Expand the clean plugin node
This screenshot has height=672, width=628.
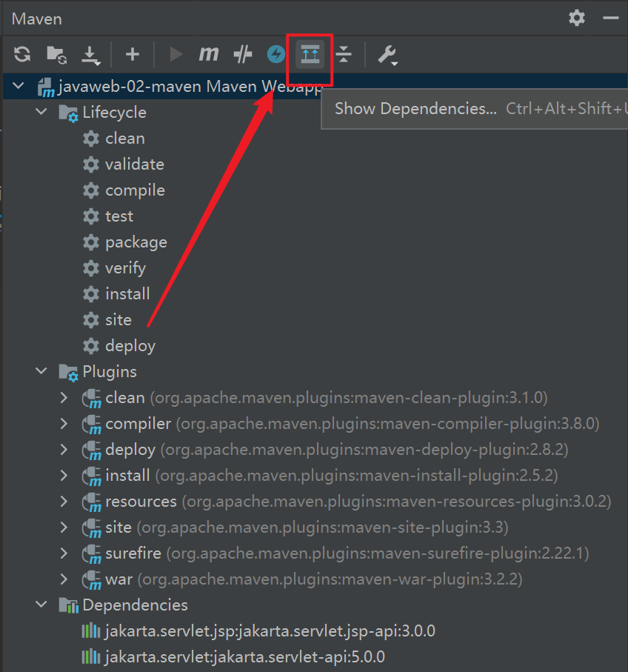pyautogui.click(x=64, y=398)
